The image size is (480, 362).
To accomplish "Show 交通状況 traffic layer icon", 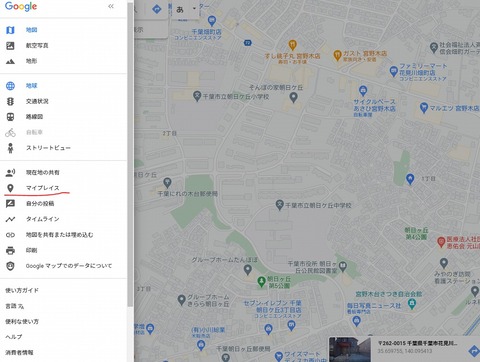I will coord(10,101).
